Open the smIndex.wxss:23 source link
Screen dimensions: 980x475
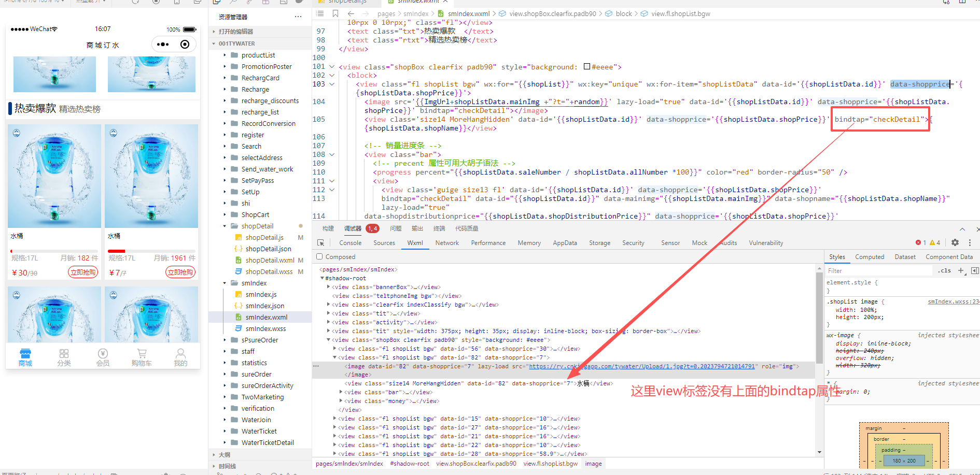point(954,301)
